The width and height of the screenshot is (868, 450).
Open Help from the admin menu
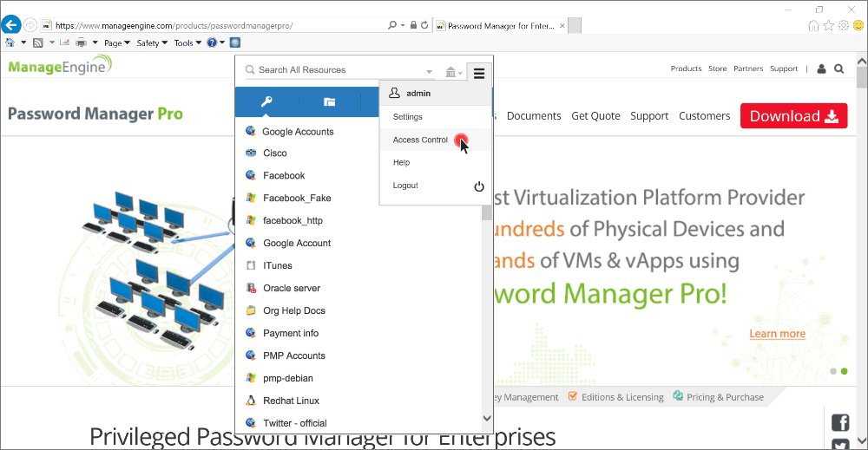coord(401,162)
